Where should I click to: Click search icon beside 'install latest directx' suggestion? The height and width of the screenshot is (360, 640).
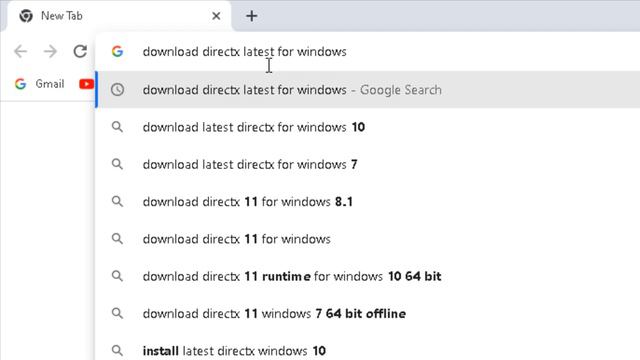tap(118, 351)
